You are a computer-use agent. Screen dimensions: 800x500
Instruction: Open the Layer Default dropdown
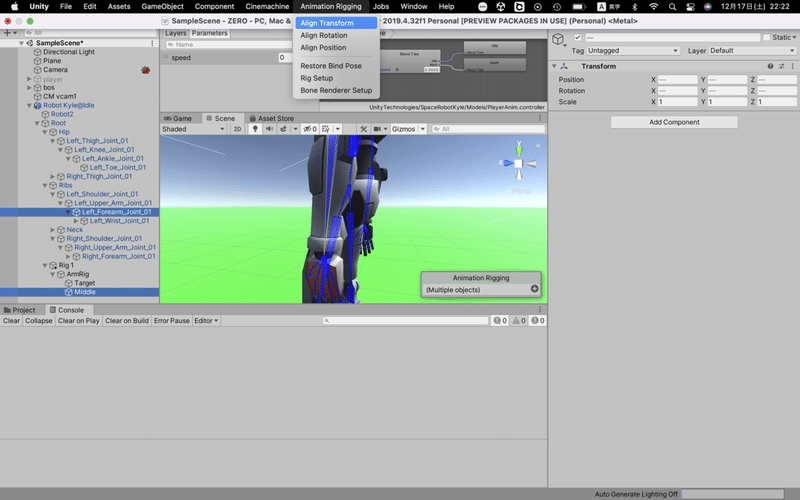coord(752,51)
